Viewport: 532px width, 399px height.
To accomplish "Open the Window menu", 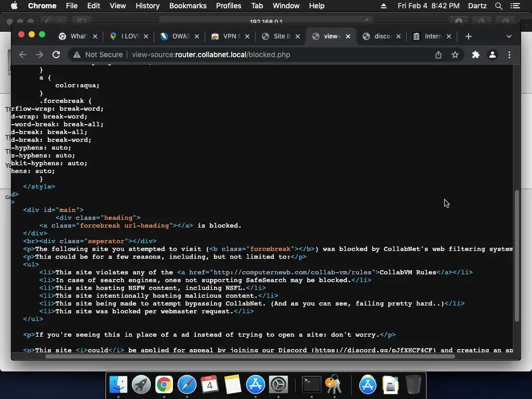I will [x=286, y=6].
